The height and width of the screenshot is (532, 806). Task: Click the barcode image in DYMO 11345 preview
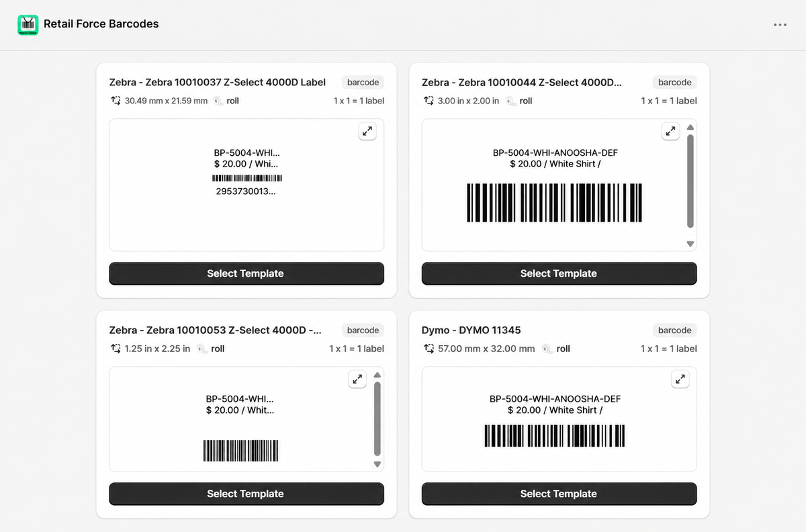tap(555, 435)
